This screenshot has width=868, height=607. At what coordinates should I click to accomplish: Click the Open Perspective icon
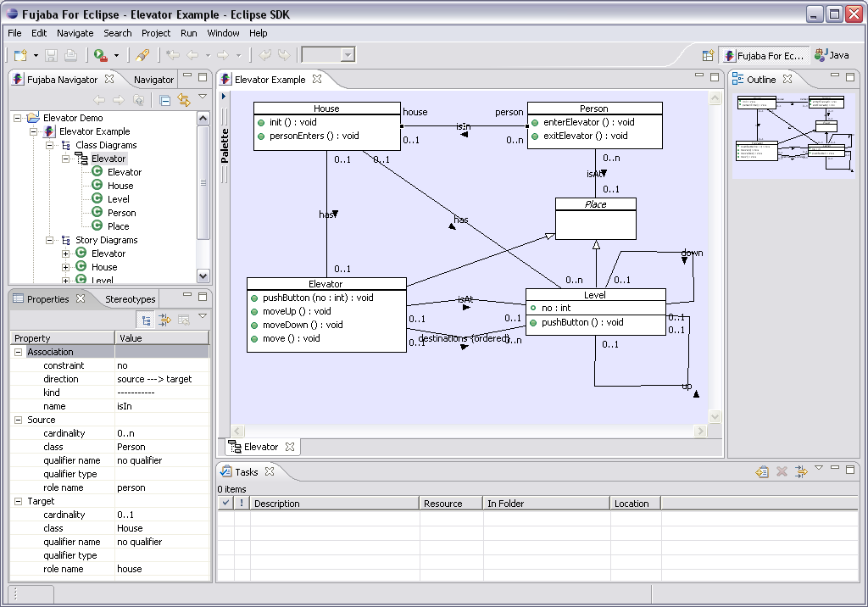pyautogui.click(x=708, y=55)
